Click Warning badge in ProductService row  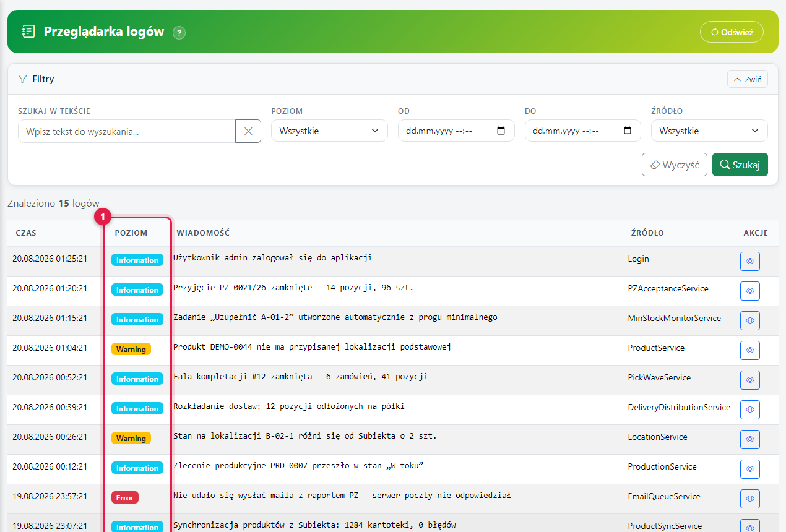coord(131,349)
